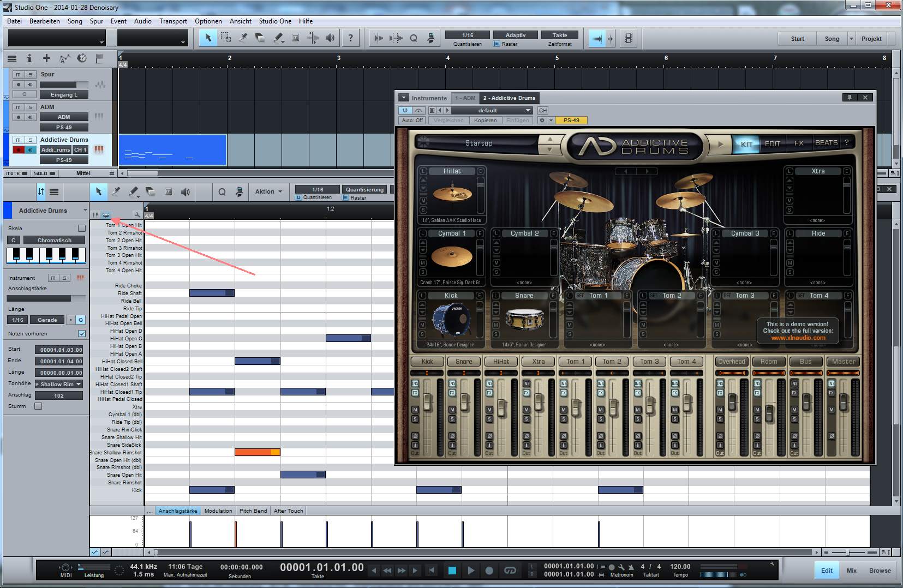
Task: Toggle loop mode in the transport bar
Action: click(510, 570)
